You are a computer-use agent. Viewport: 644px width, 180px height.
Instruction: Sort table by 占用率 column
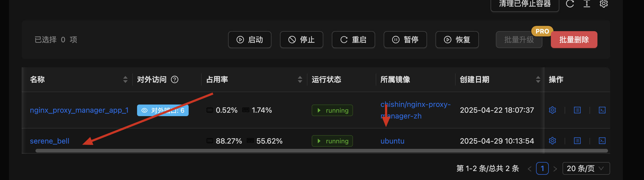tap(300, 79)
